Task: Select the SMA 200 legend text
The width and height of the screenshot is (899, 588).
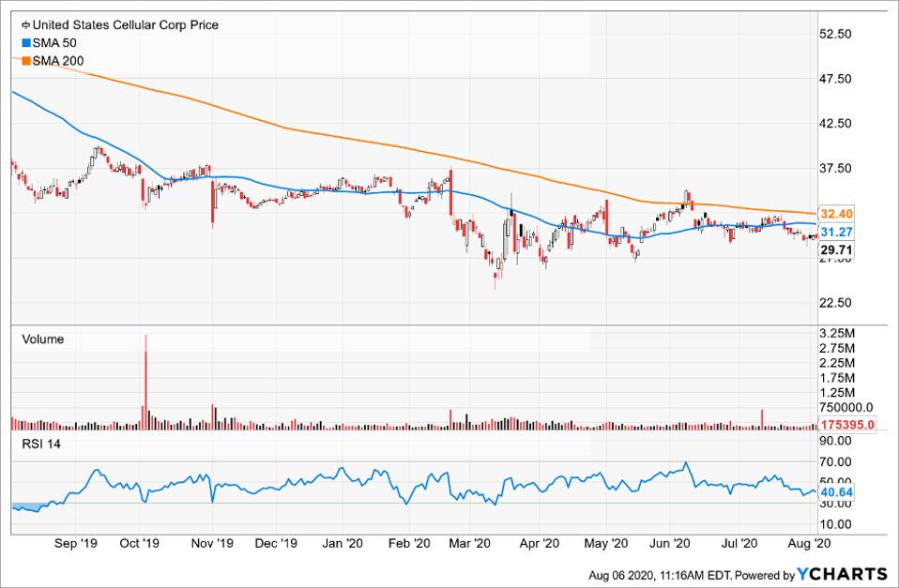Action: coord(58,61)
